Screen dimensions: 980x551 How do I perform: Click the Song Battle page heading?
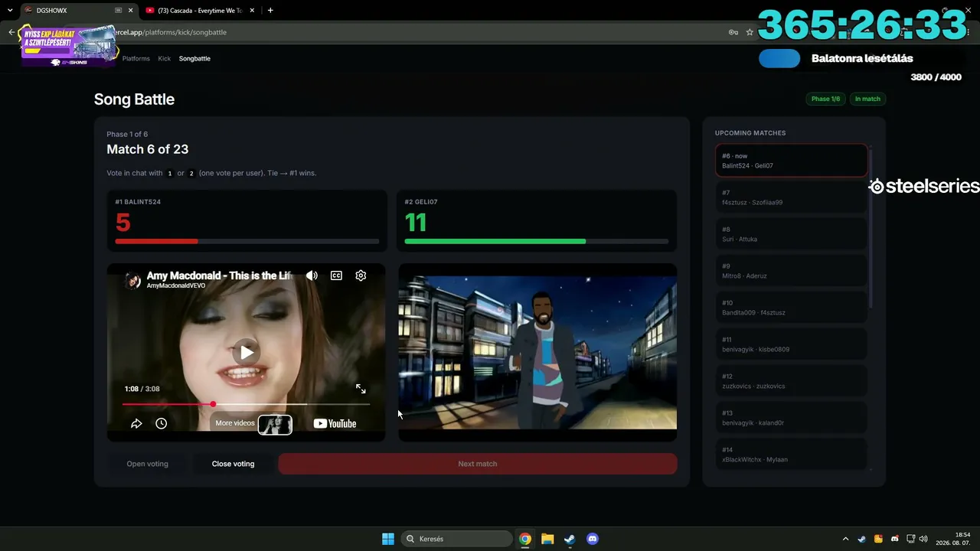point(134,99)
